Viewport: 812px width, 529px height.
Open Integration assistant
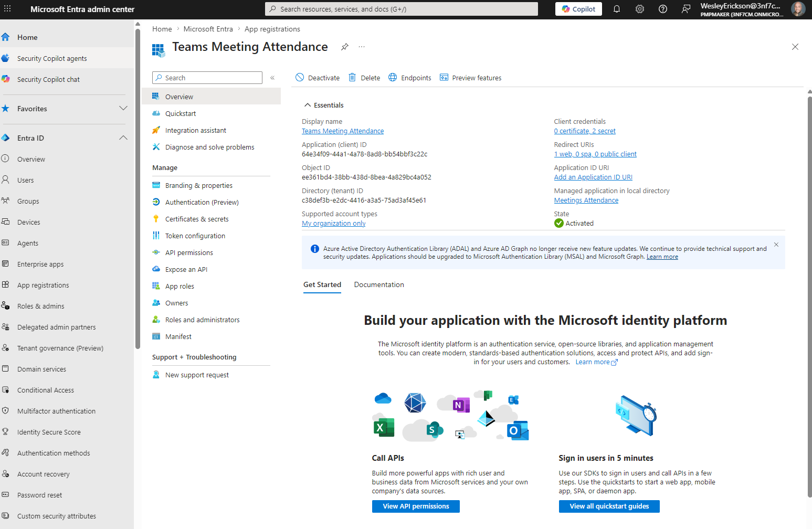tap(211, 130)
